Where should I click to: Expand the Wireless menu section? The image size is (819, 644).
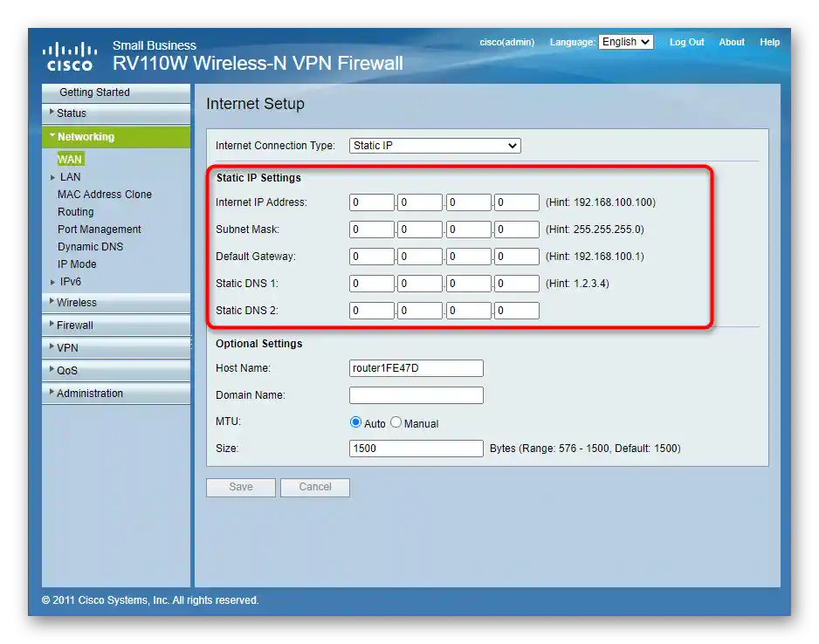(x=116, y=303)
